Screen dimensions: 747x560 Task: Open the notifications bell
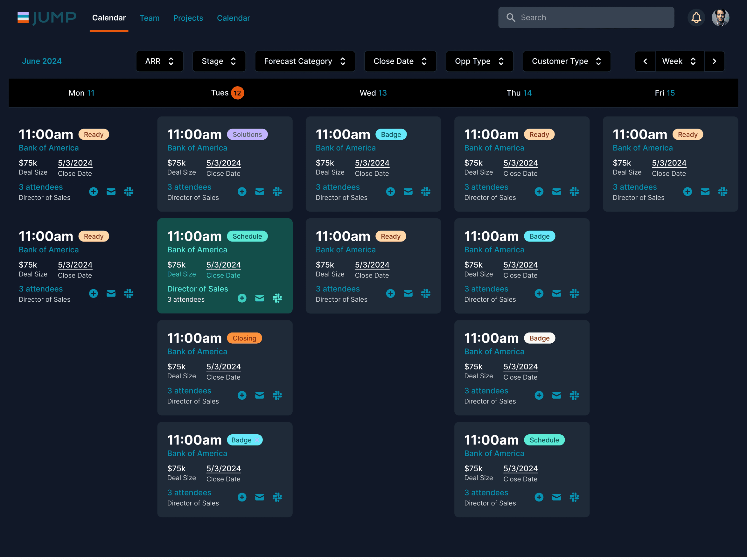tap(696, 17)
